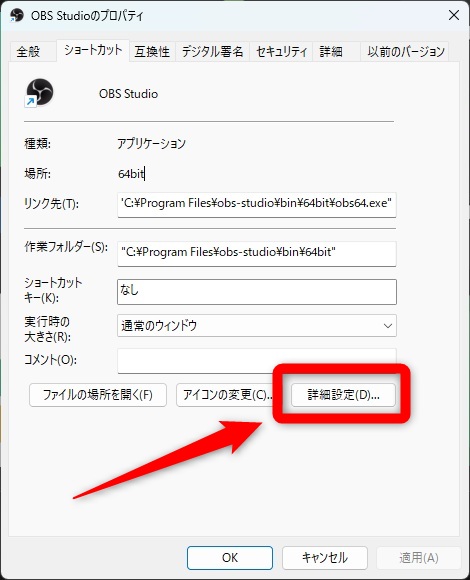470x580 pixels.
Task: Open 詳細設定(D)... button
Action: point(343,395)
